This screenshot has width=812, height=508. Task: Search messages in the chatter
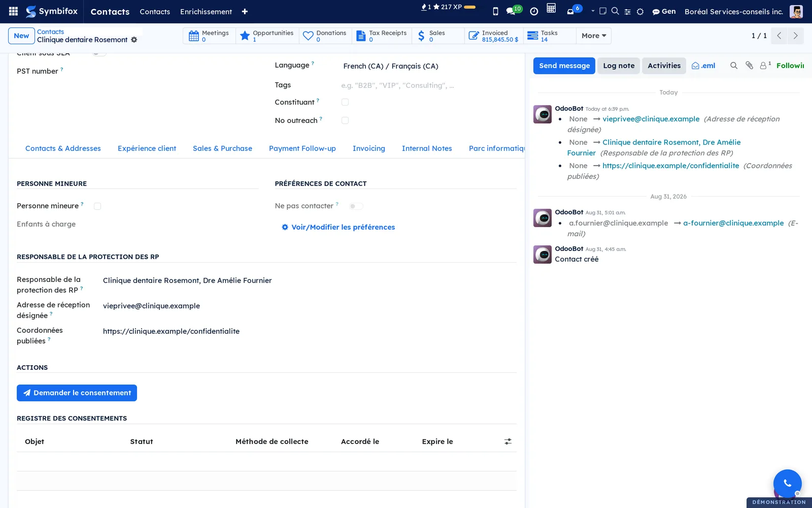[734, 66]
